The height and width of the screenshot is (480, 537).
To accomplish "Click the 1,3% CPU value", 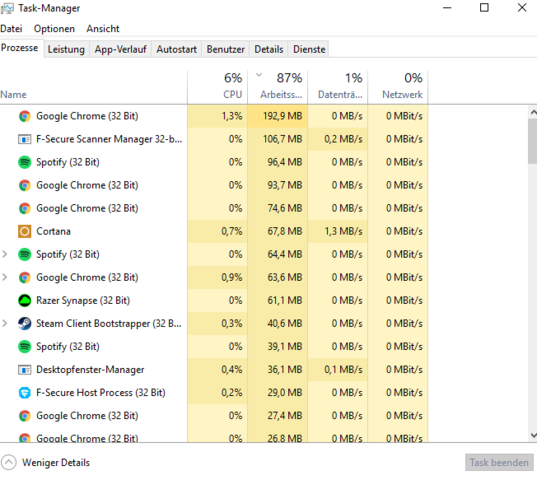I will click(x=232, y=116).
